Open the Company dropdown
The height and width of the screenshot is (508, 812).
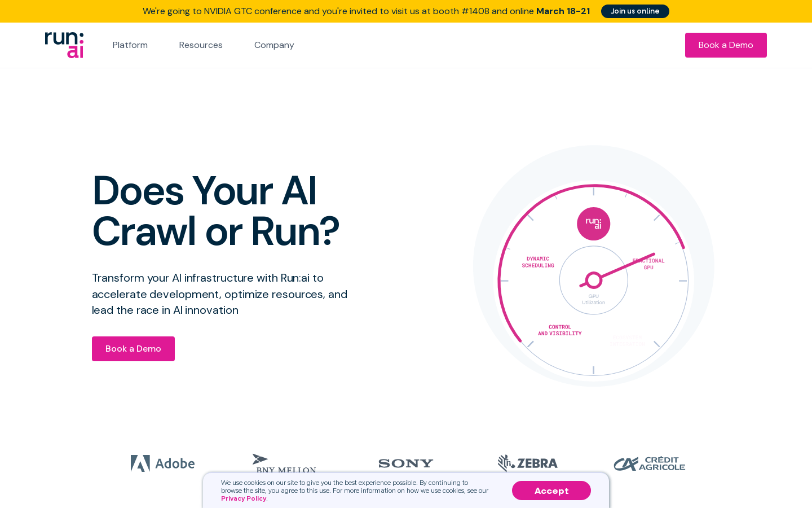pos(274,45)
